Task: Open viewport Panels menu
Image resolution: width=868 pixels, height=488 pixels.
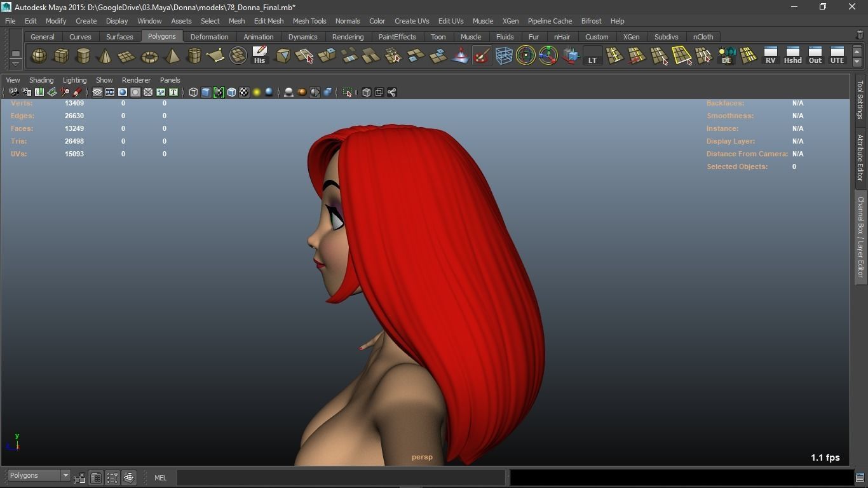Action: (x=170, y=80)
